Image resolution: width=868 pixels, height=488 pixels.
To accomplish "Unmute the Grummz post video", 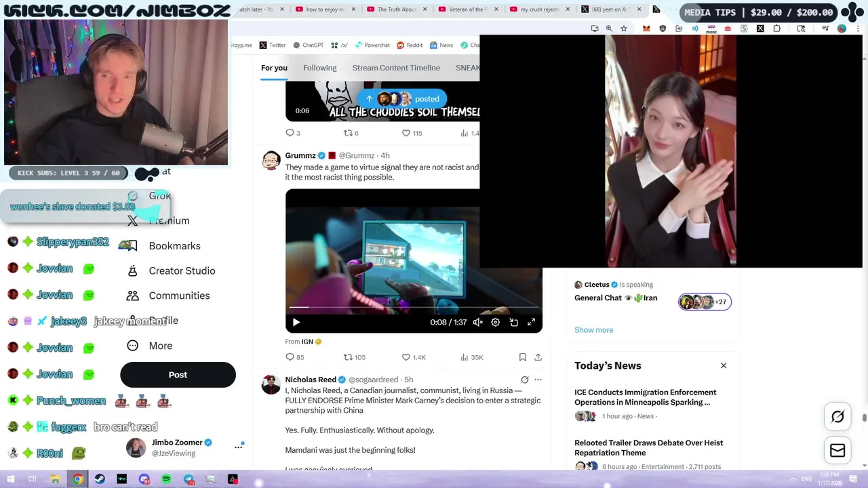I will (x=477, y=323).
